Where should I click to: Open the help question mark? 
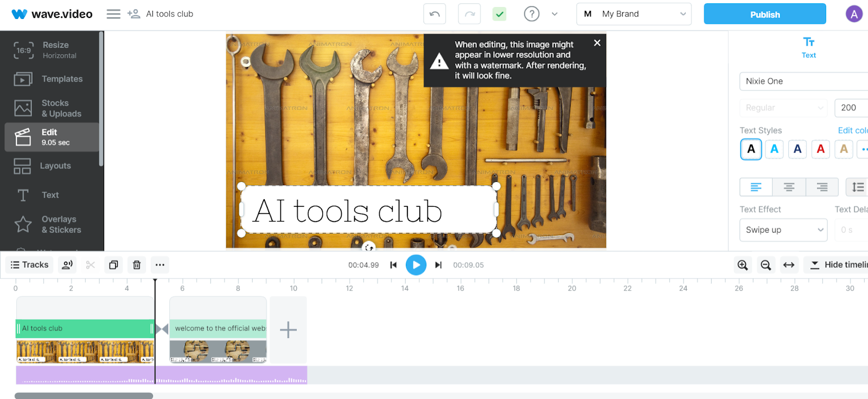pos(532,14)
